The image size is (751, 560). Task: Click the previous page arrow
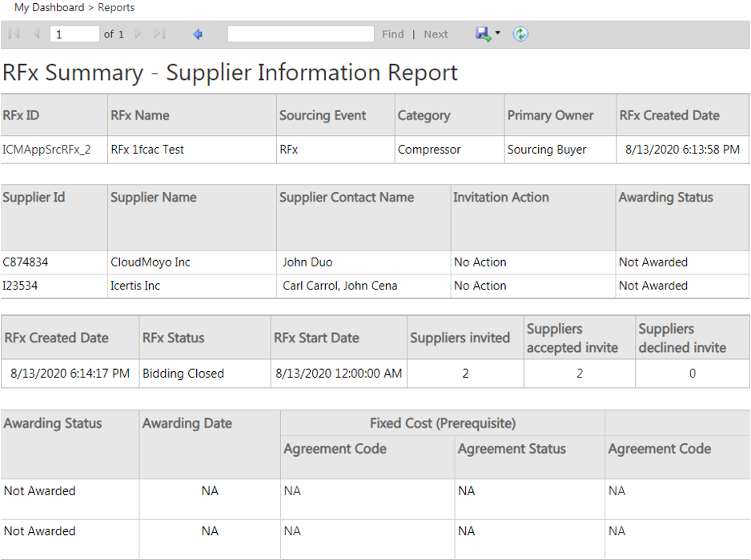(x=36, y=34)
